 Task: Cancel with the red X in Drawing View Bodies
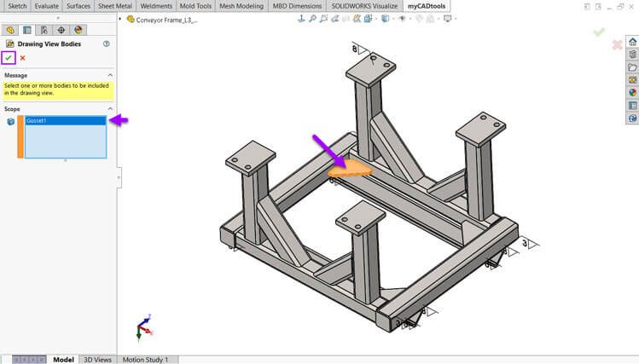click(23, 58)
